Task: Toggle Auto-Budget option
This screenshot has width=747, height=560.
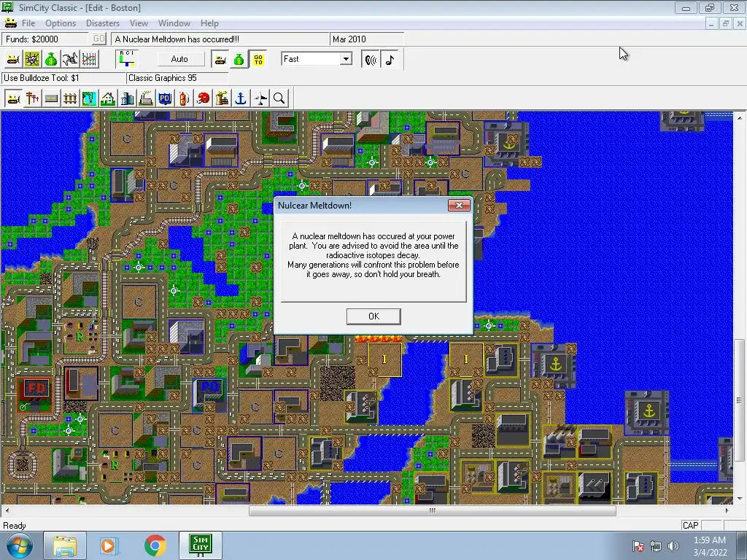Action: [239, 59]
